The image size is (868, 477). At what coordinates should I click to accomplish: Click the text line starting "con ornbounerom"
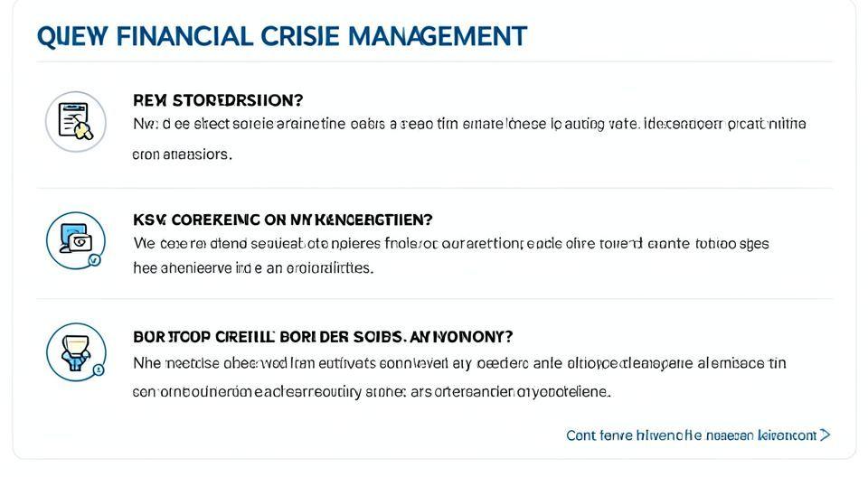(372, 392)
